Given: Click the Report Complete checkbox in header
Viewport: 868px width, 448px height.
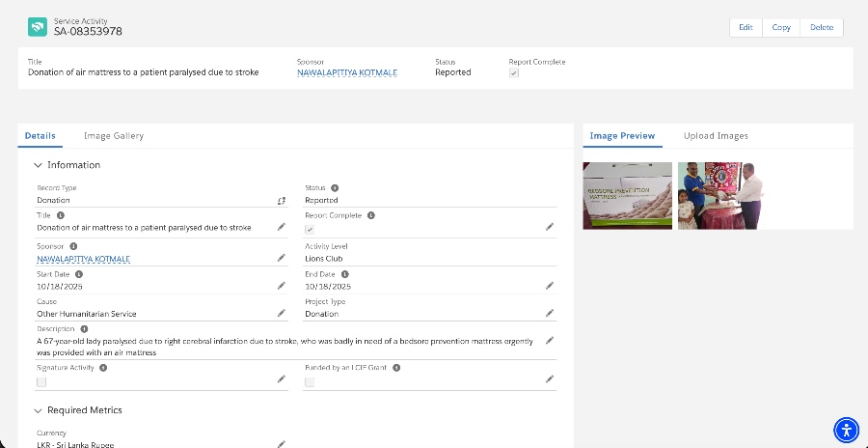Looking at the screenshot, I should [514, 73].
